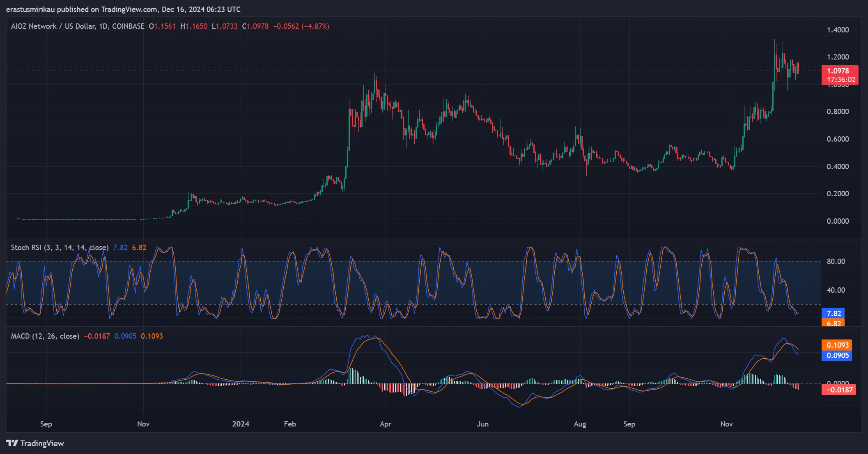Click the 1.2000 price axis label

[x=838, y=57]
